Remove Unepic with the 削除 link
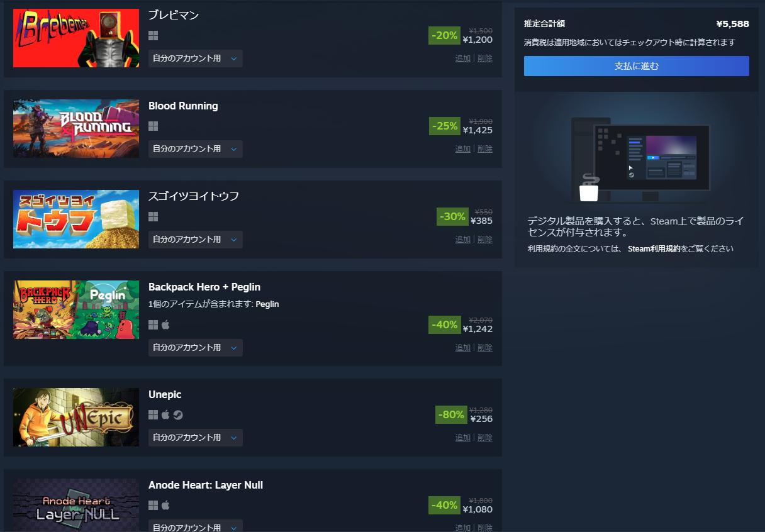The width and height of the screenshot is (765, 532). (x=485, y=438)
